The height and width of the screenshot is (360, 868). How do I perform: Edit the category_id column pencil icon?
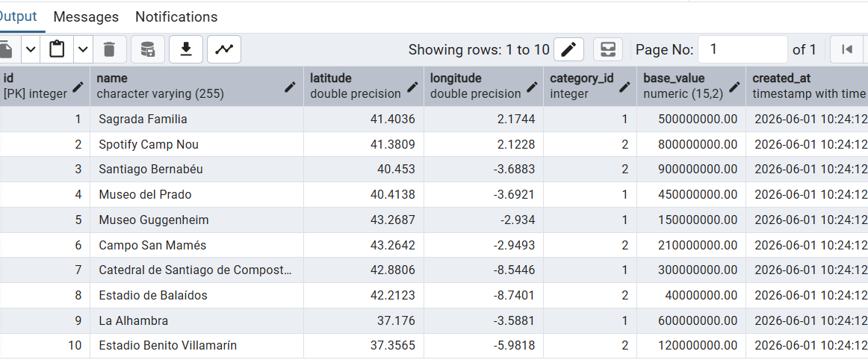[625, 87]
